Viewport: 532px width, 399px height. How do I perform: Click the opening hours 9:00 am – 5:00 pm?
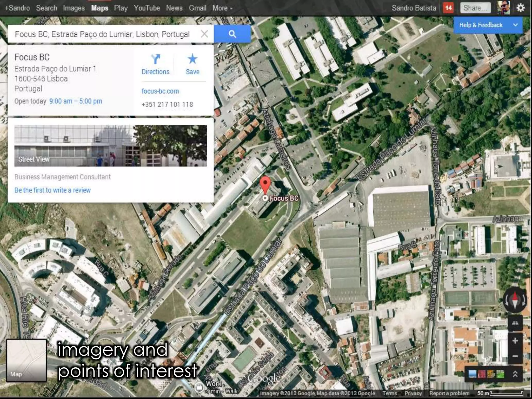(76, 101)
